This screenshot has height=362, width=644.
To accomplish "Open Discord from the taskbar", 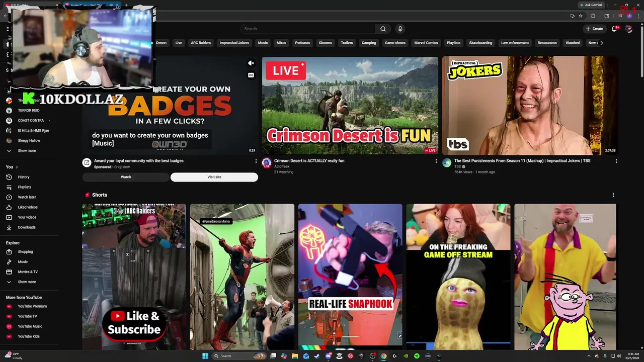I will (x=328, y=356).
